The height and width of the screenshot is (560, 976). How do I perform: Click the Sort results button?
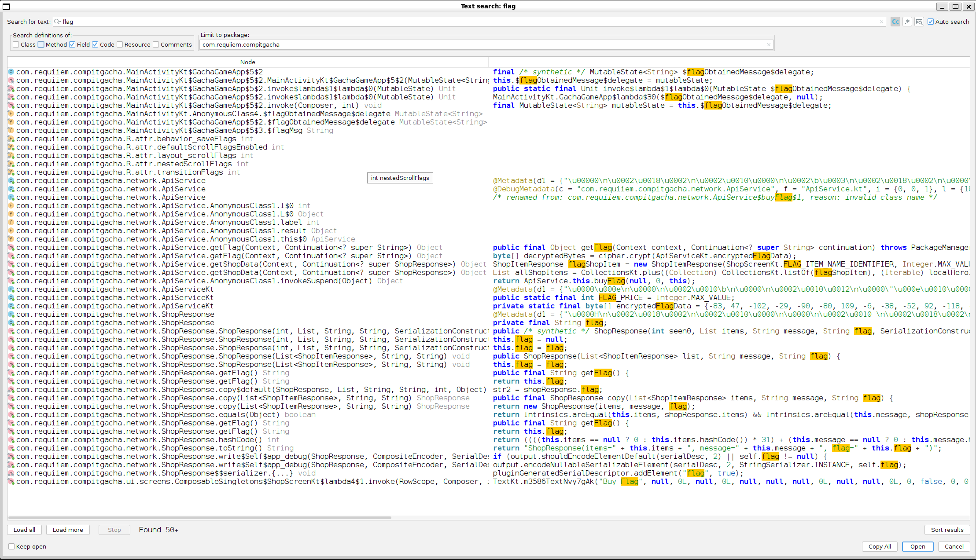point(947,530)
